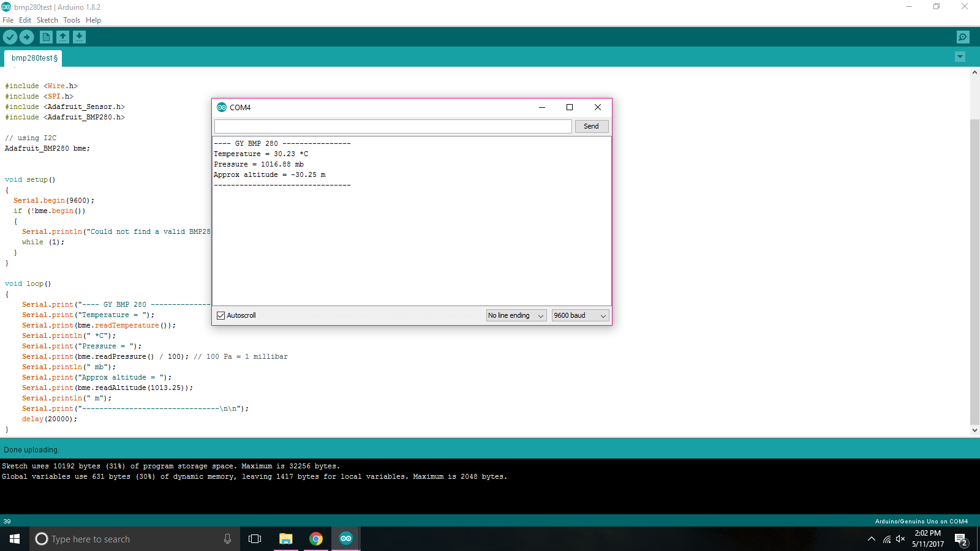Screen dimensions: 980x551
Task: Click the Approx altitude = -30.25 m line
Action: click(269, 175)
